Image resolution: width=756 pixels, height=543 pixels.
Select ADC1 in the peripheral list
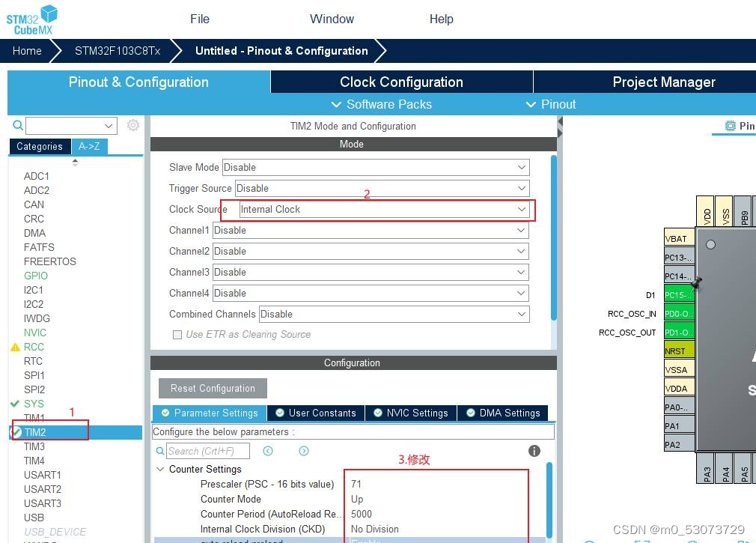pos(36,176)
